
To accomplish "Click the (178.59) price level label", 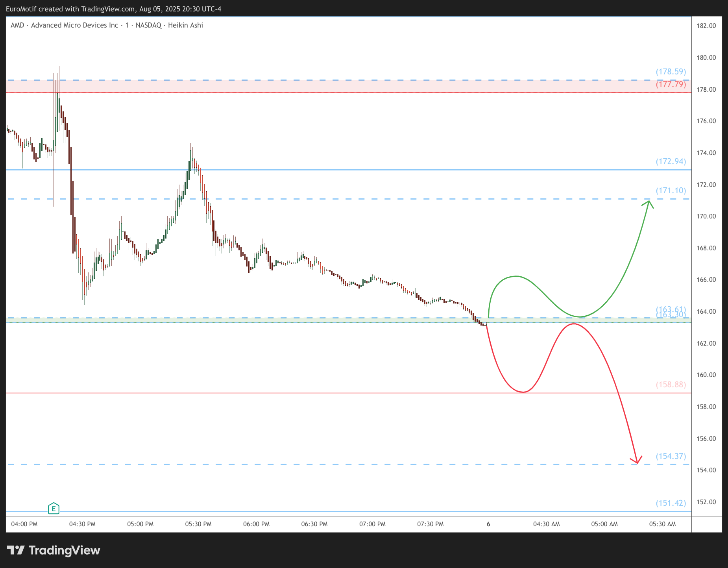I will pos(671,72).
